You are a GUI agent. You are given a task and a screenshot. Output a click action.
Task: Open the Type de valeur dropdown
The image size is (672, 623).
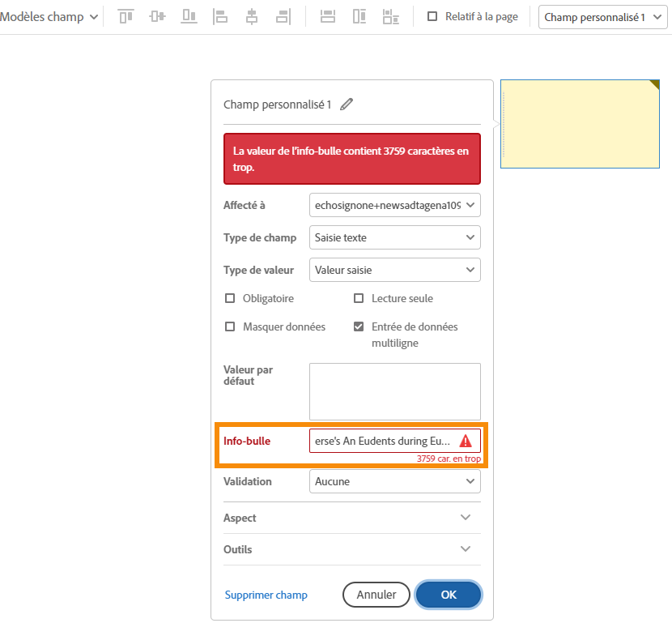[x=395, y=270]
